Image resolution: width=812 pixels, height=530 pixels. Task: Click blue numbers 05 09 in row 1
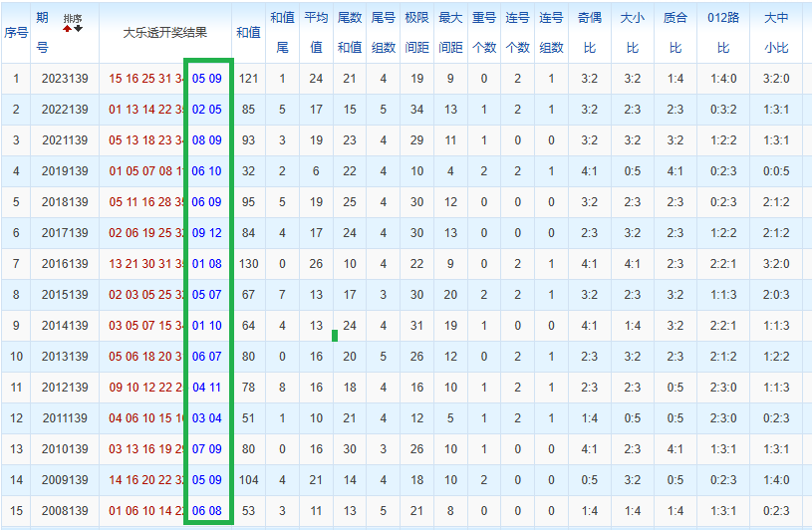[206, 79]
